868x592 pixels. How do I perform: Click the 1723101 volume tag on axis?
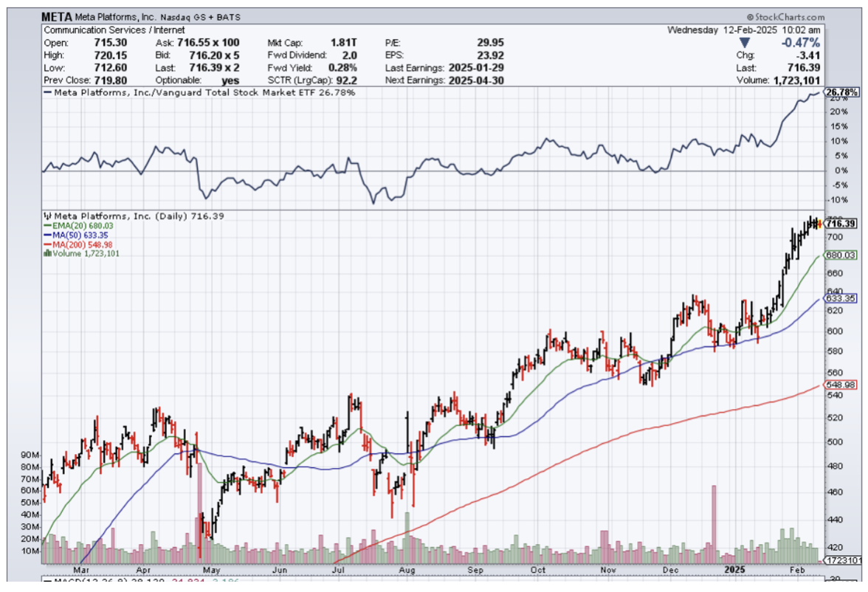[x=842, y=561]
